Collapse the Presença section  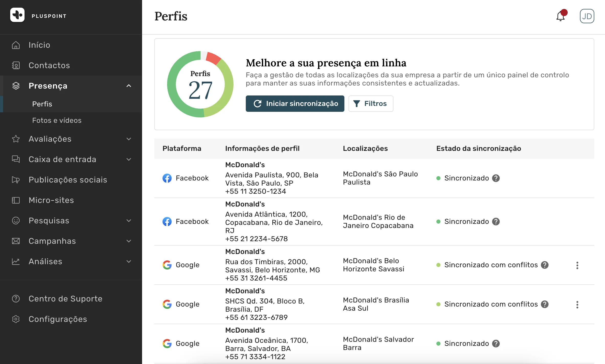point(129,86)
